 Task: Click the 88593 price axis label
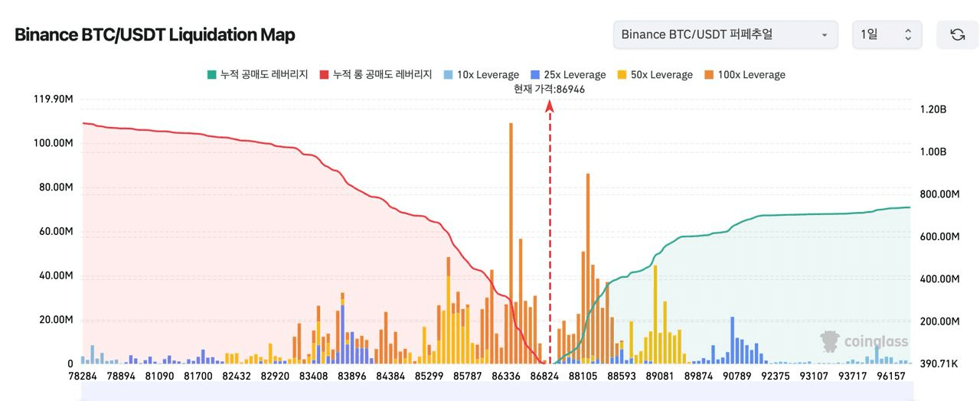coord(622,377)
